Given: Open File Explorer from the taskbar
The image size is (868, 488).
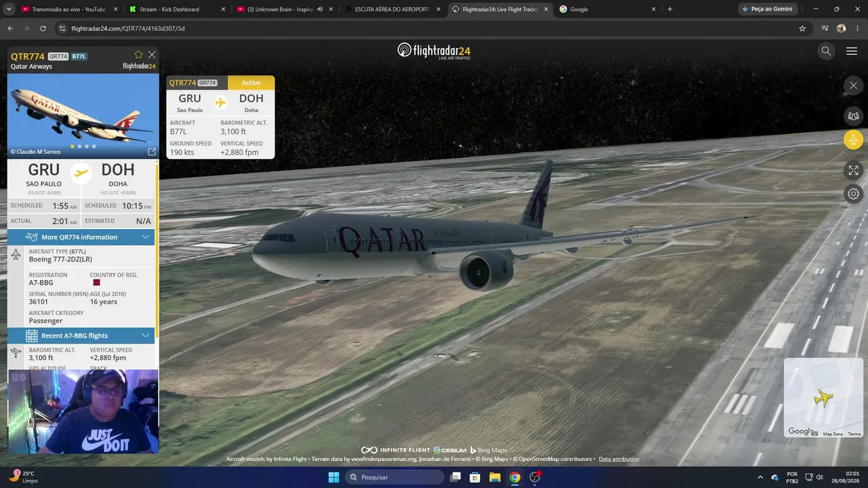Looking at the screenshot, I should coord(495,477).
